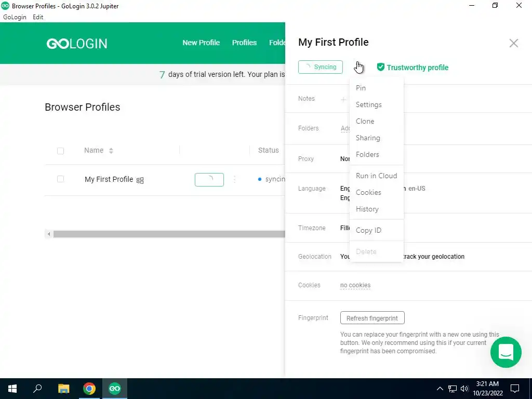
Task: Click My First Profile name in table
Action: [x=109, y=179]
